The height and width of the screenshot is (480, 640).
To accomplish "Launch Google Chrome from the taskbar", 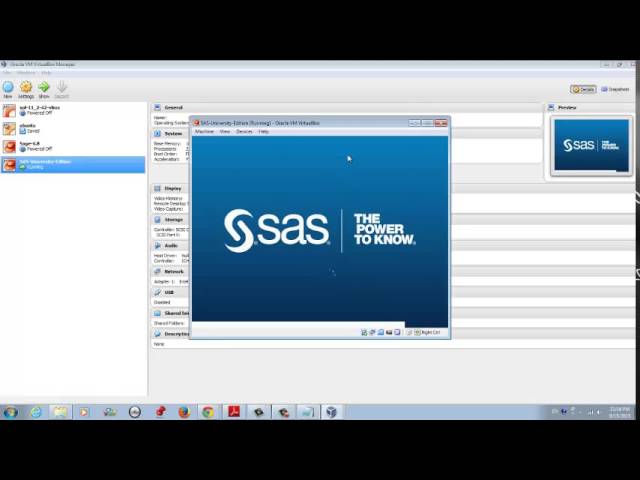I will (x=209, y=412).
